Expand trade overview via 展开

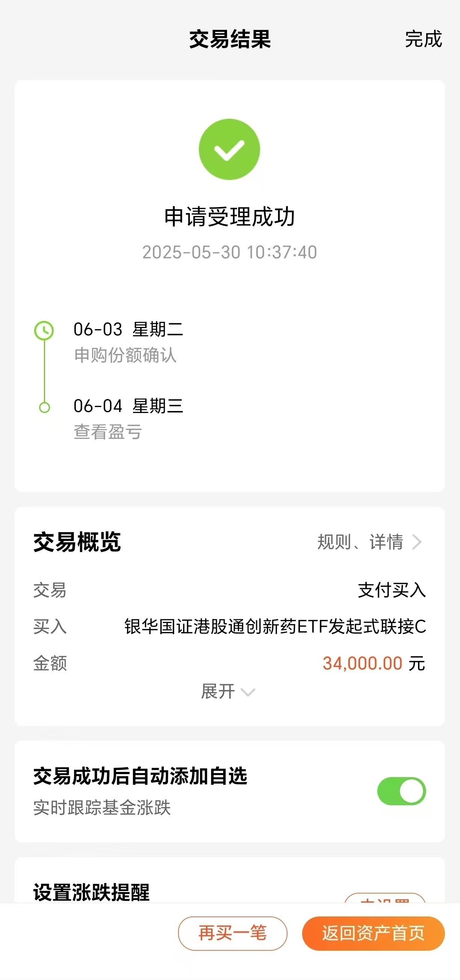pyautogui.click(x=228, y=691)
